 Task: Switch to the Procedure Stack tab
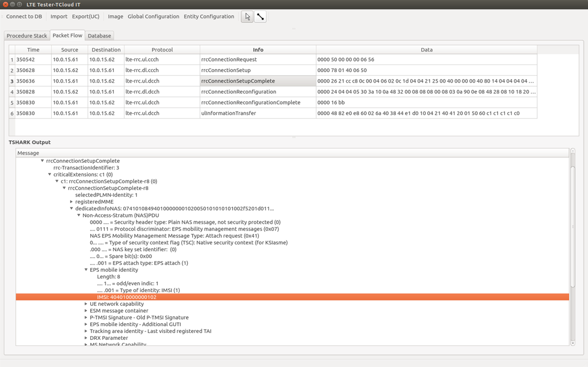point(27,36)
